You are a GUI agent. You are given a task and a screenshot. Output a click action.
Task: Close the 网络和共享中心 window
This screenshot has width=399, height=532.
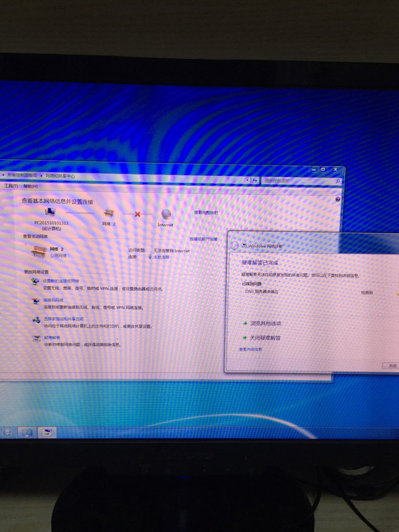(x=335, y=169)
